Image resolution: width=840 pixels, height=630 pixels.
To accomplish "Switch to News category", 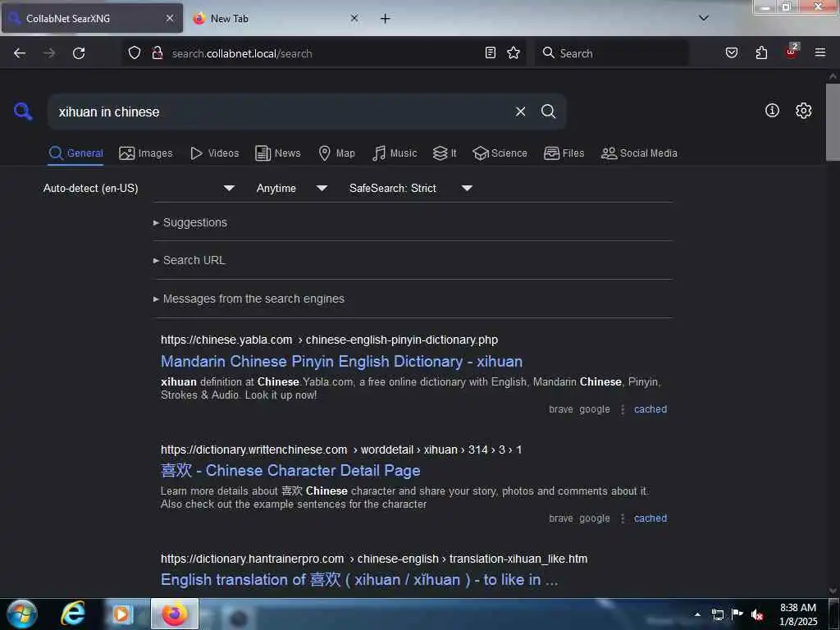I will pyautogui.click(x=278, y=153).
